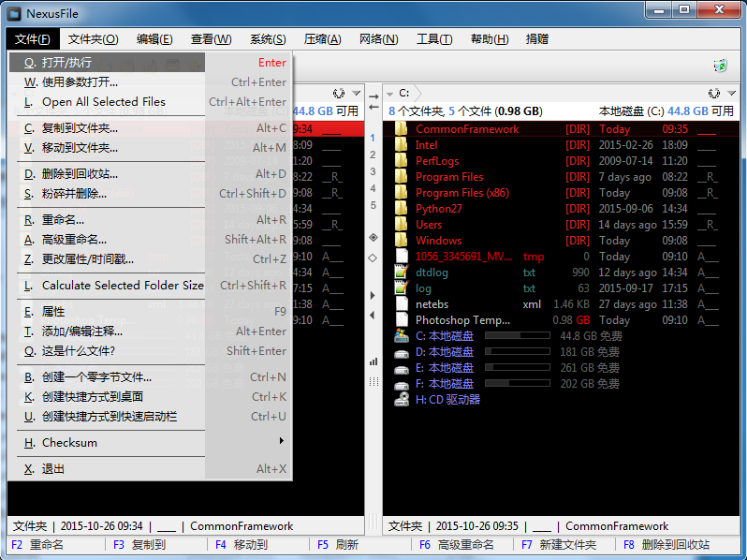Open the 压缩(A) menu
This screenshot has width=747, height=560.
[323, 39]
